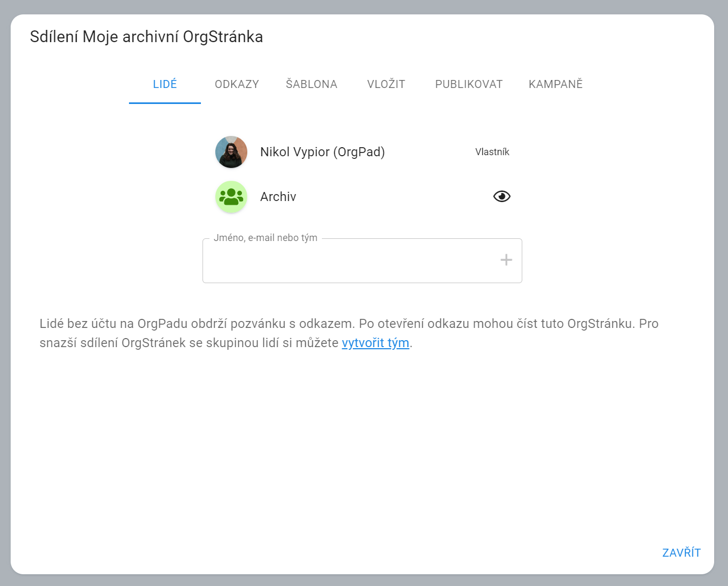Click the green Archiv team icon
Screen dimensions: 728x586
click(x=231, y=197)
